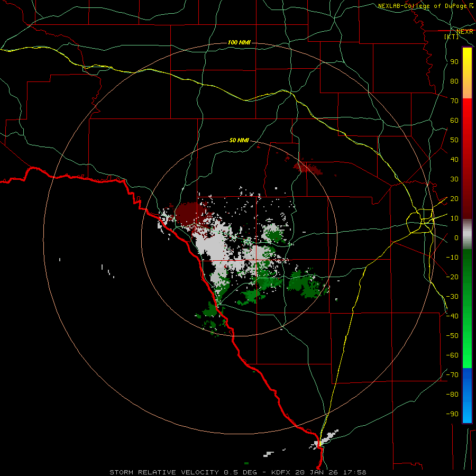
Task: Select the -50 value on the velocity scale
Action: [x=452, y=336]
